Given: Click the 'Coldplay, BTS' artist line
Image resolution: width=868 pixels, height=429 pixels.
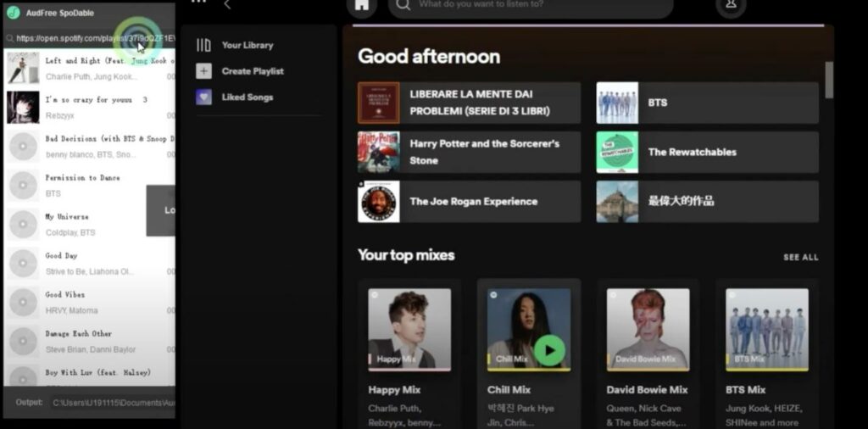Looking at the screenshot, I should point(70,232).
